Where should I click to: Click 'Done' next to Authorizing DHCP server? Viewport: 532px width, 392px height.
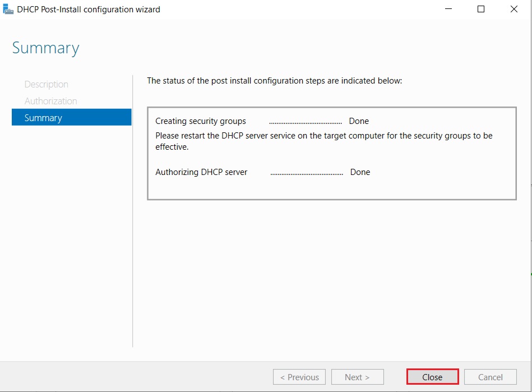pos(360,172)
